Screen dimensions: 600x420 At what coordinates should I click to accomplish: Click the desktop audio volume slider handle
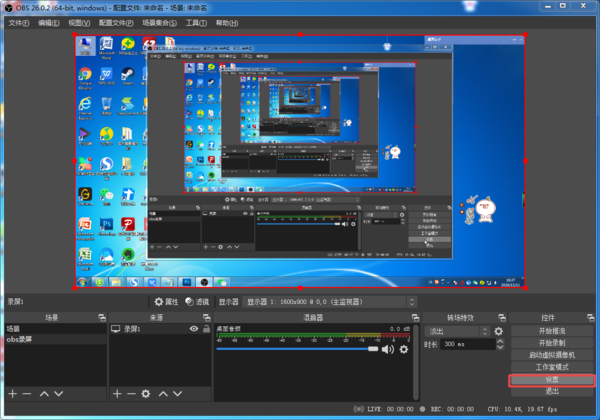point(374,349)
